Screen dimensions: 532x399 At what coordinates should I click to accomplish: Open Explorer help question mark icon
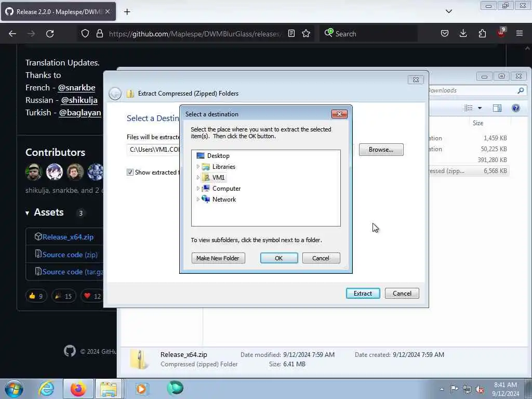(x=516, y=108)
